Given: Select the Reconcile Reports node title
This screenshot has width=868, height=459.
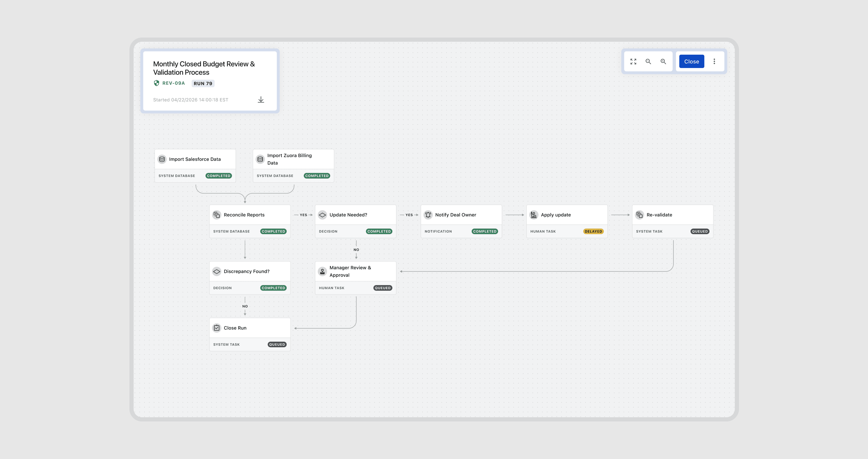Looking at the screenshot, I should [x=244, y=215].
